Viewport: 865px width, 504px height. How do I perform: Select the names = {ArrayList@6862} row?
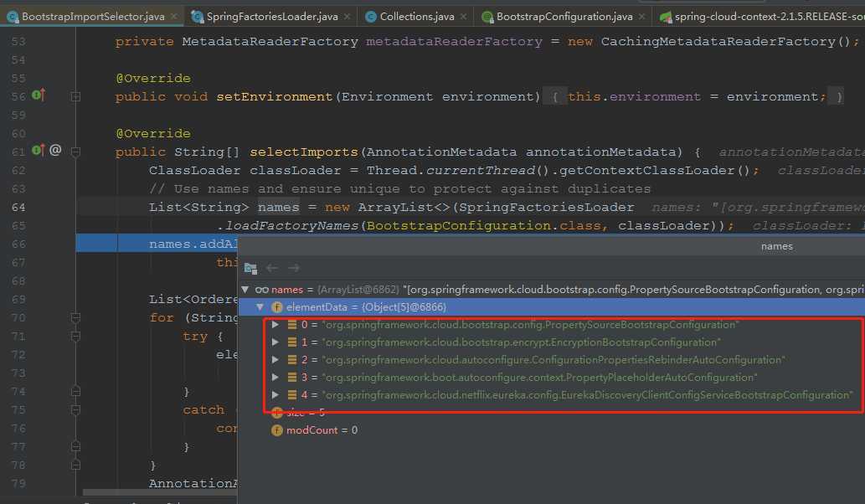pyautogui.click(x=551, y=290)
